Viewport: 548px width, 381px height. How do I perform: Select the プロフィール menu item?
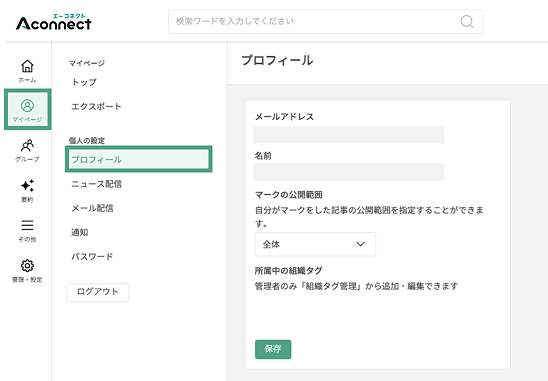tap(139, 159)
